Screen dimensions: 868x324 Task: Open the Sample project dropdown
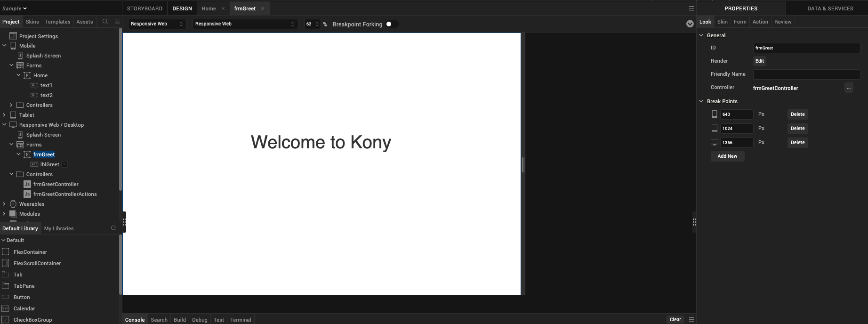click(15, 8)
